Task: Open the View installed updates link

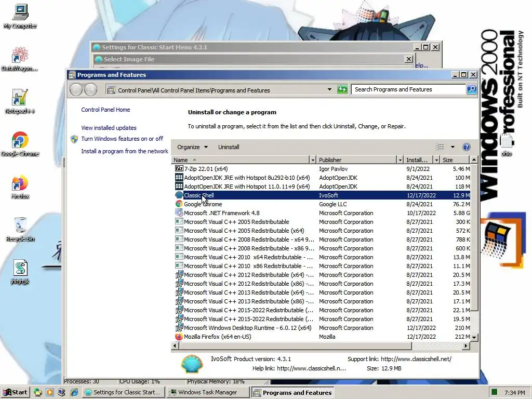Action: pos(109,128)
